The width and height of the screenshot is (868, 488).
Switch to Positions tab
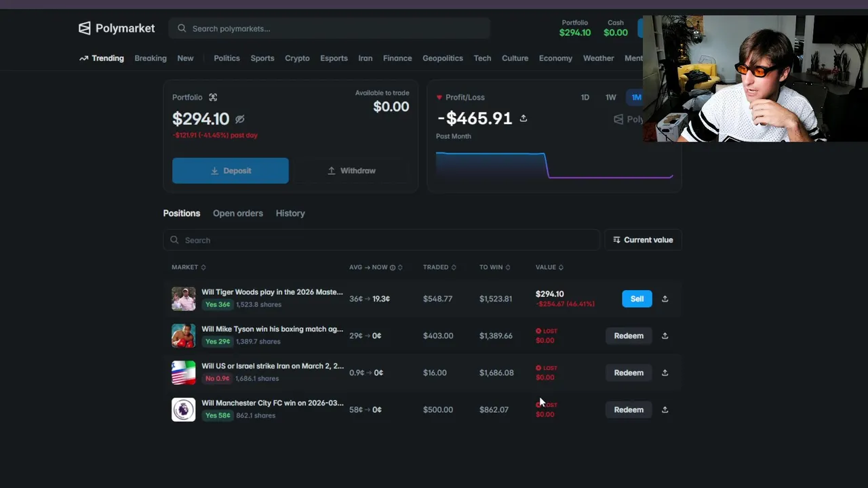tap(182, 213)
